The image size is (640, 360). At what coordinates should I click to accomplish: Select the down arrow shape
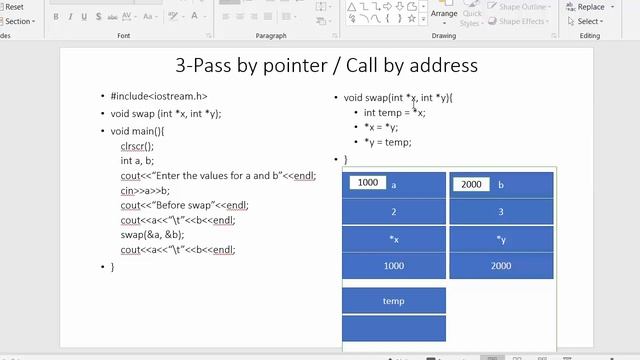[400, 7]
